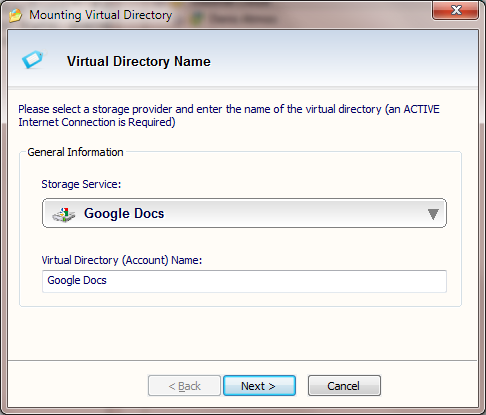Screen dimensions: 486x415
Task: Click the Google Docs text inside name field
Action: point(77,280)
